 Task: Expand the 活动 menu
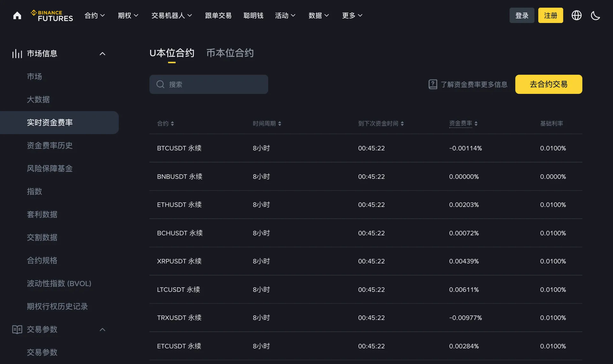pyautogui.click(x=285, y=15)
